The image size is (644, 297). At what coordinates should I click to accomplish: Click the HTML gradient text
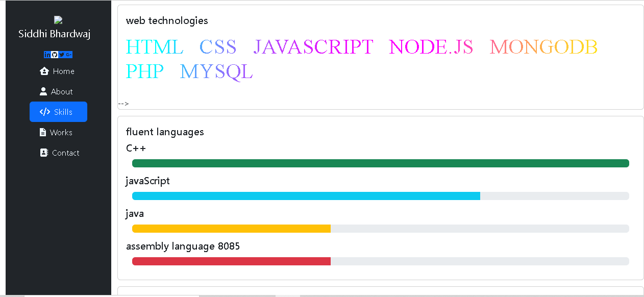(x=155, y=47)
